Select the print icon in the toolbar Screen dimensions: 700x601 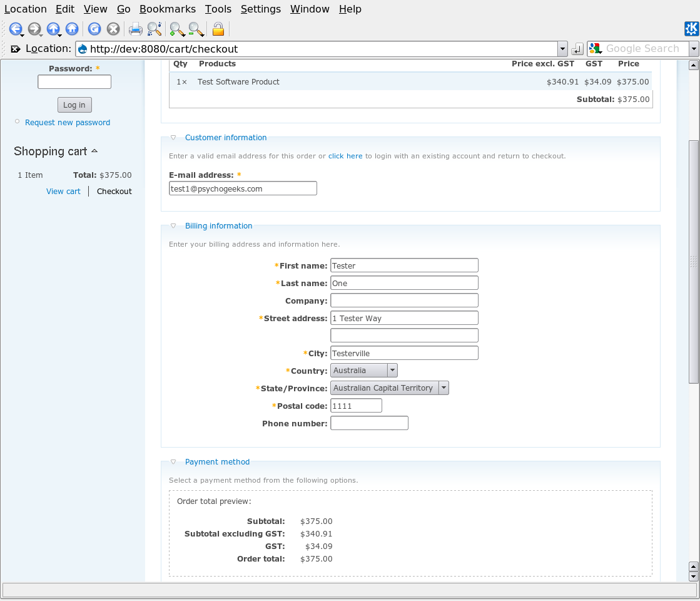(135, 29)
